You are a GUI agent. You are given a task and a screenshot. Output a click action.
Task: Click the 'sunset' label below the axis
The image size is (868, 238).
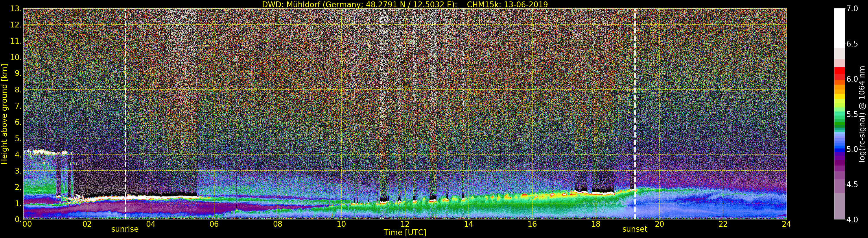635,229
